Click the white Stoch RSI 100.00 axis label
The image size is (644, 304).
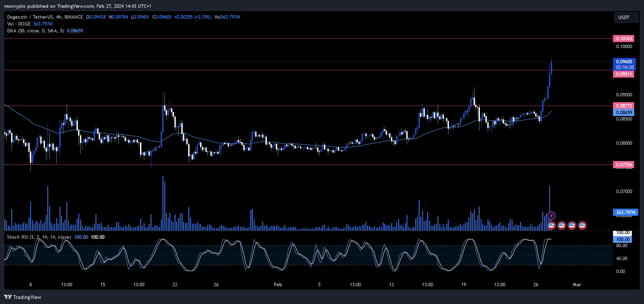[x=622, y=233]
